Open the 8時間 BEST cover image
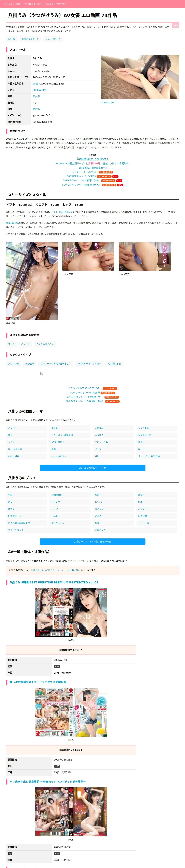Screen dimensions: 185x868 point(71,613)
